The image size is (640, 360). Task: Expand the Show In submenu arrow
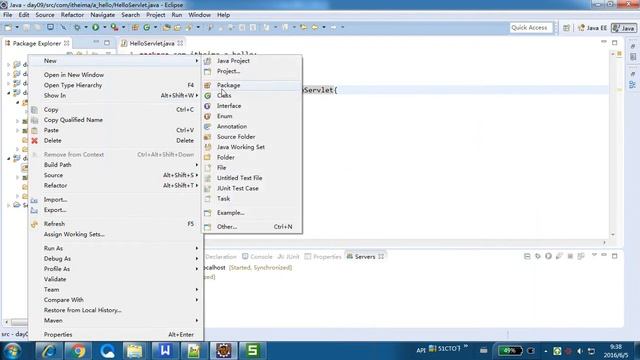click(x=197, y=96)
